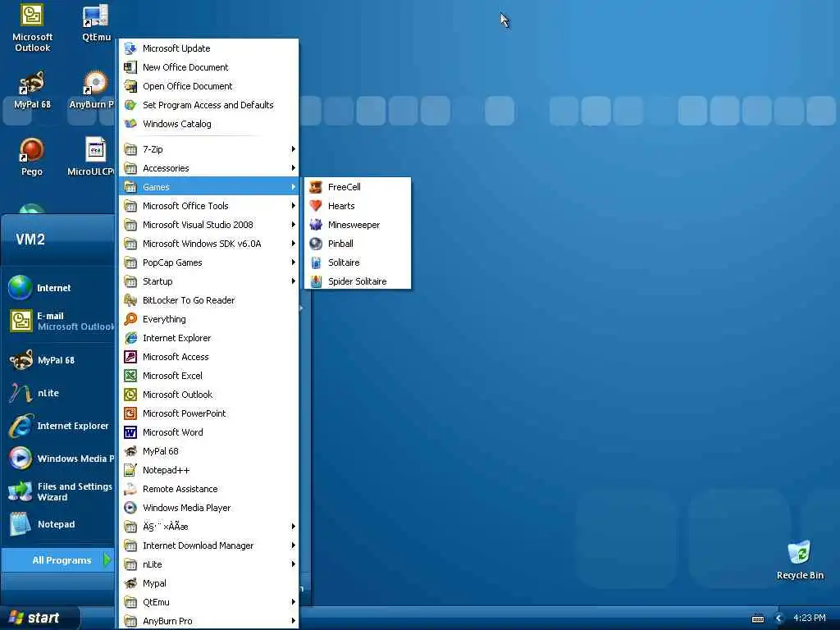The image size is (840, 630).
Task: Select the AnyBurn desktop shortcut
Action: click(92, 90)
